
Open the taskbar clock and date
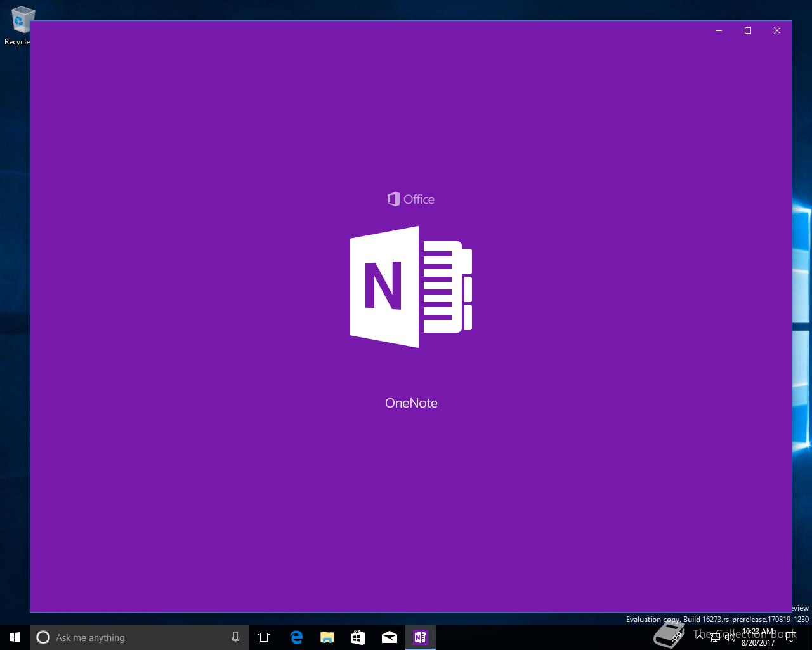coord(758,637)
